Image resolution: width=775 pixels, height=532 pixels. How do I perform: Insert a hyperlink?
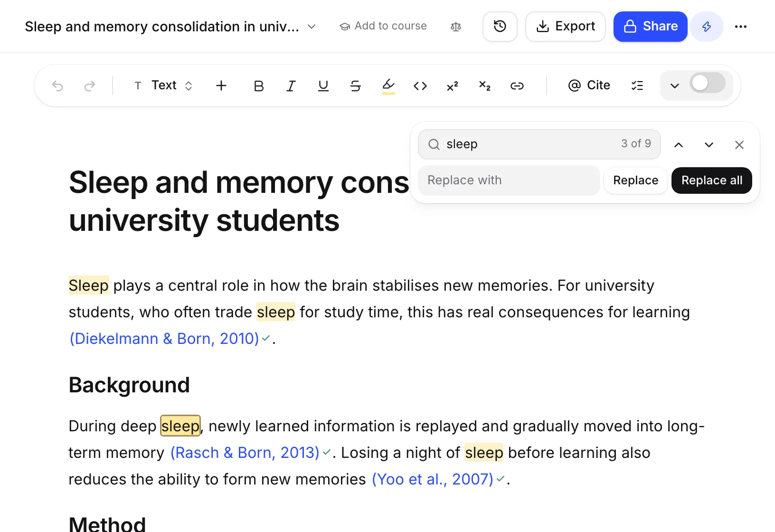[517, 86]
